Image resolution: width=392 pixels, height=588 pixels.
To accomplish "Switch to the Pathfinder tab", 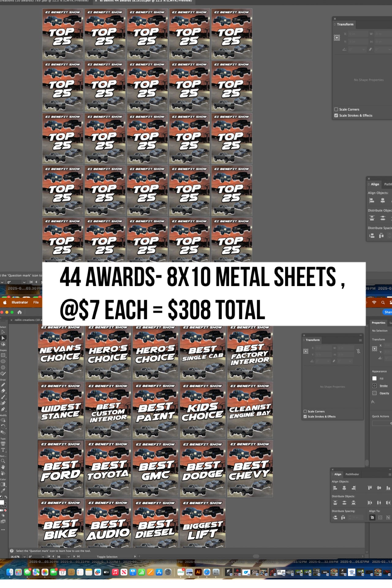I will [x=352, y=474].
